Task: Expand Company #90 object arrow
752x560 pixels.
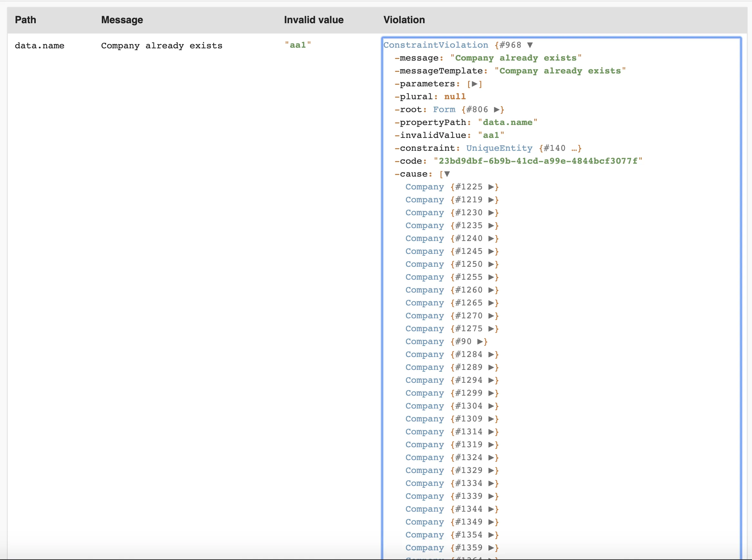Action: (x=480, y=341)
